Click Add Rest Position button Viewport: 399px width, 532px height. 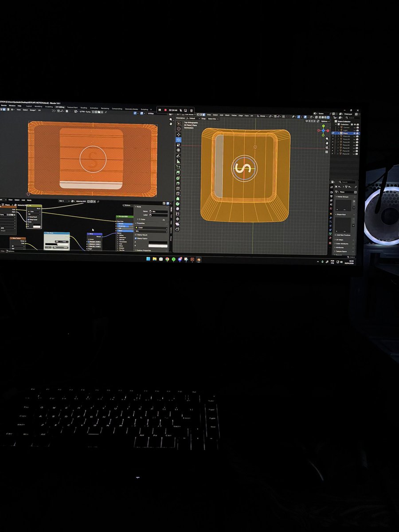tap(343, 235)
